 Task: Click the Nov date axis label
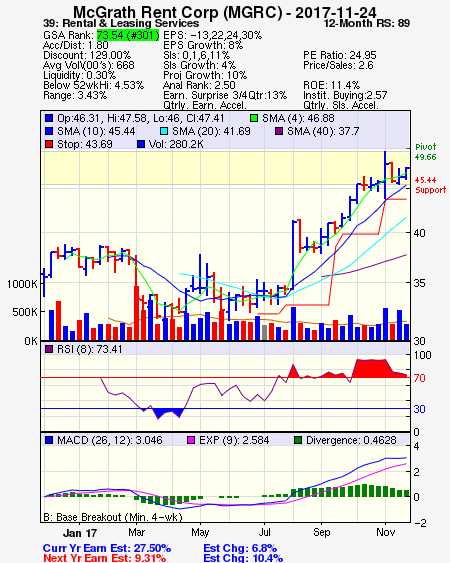385,532
